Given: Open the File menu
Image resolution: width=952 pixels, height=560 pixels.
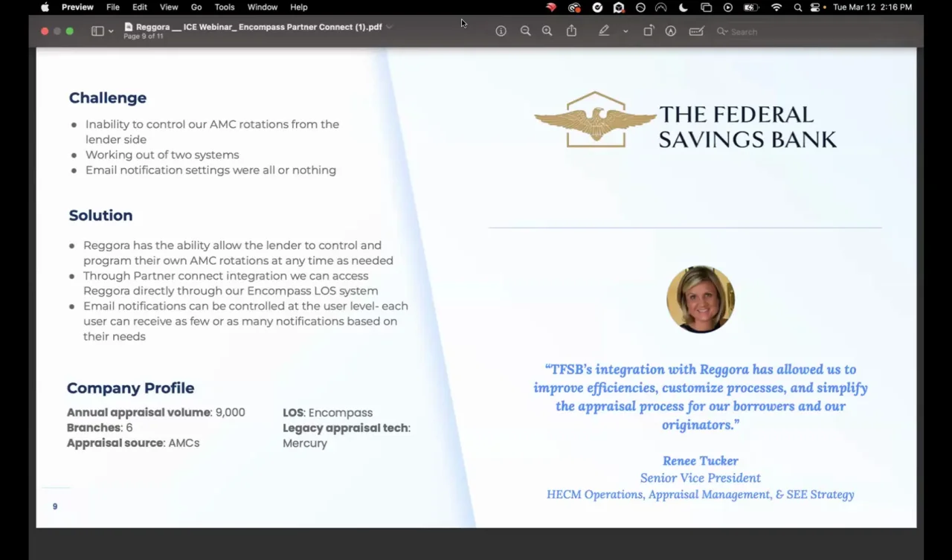Looking at the screenshot, I should pos(113,7).
